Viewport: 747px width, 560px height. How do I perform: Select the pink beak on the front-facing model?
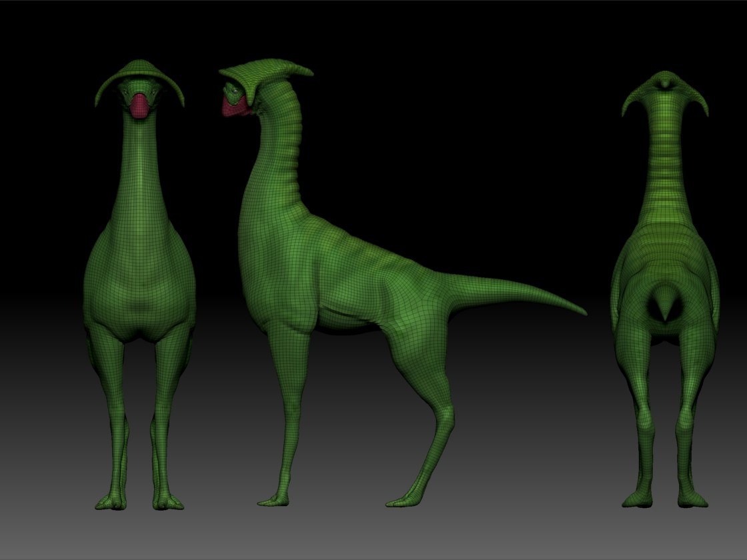click(x=139, y=105)
